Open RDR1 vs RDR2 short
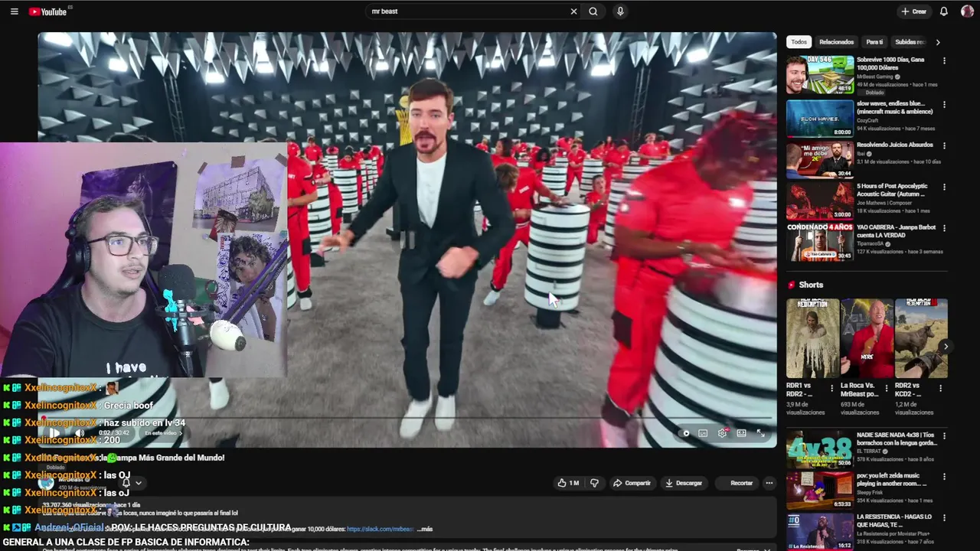980x551 pixels. click(812, 338)
